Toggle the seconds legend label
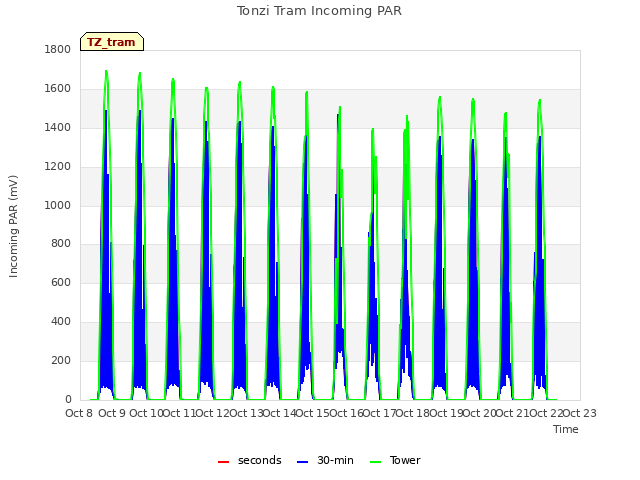 260,460
